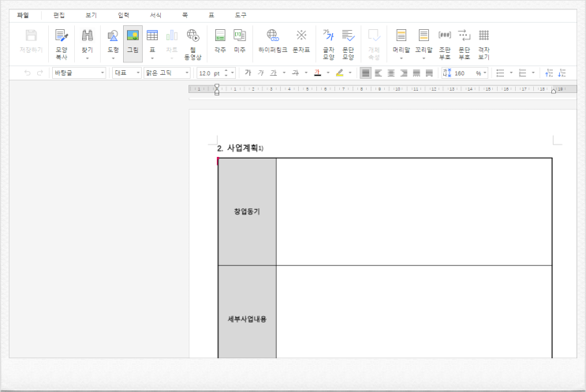Image resolution: width=586 pixels, height=392 pixels.
Task: Open 글자모양 (Character Format) dialog
Action: pyautogui.click(x=328, y=41)
